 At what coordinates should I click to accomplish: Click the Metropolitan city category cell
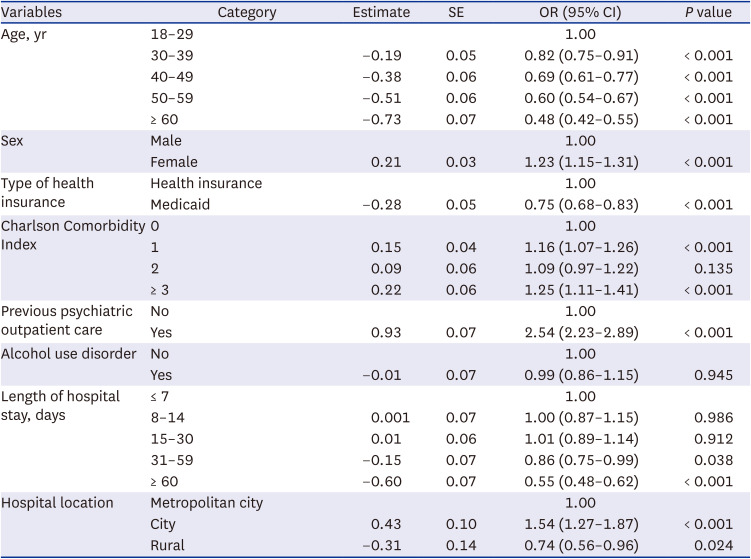point(207,502)
